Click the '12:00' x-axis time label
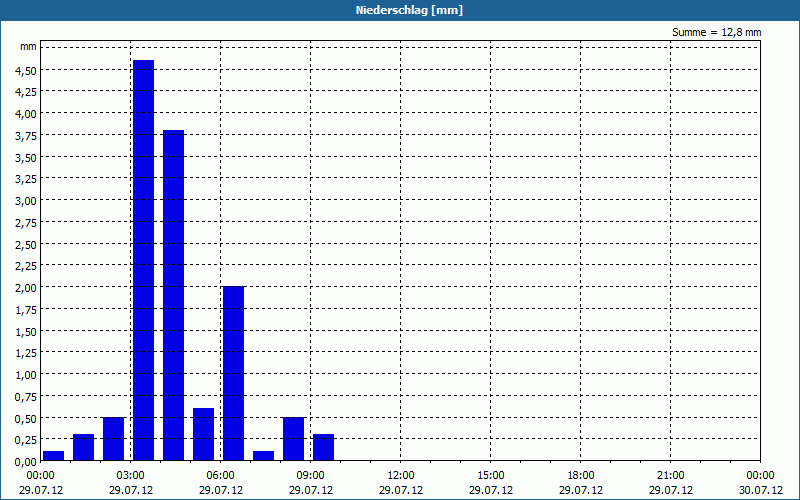The width and height of the screenshot is (800, 500). tap(401, 476)
